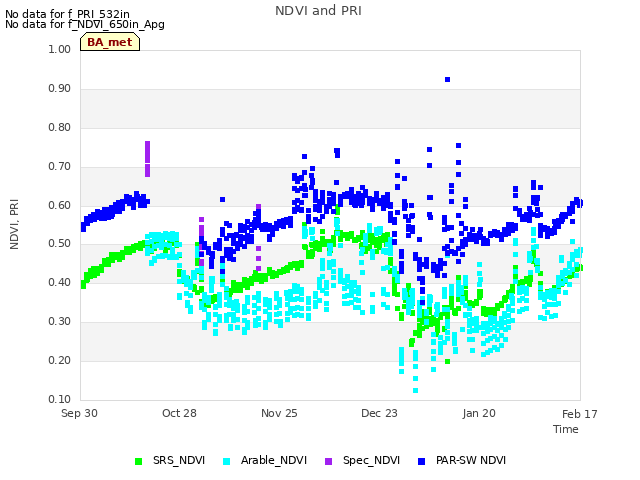The image size is (640, 480).
Task: Click the Sep 30 x-axis tick label
Action: click(x=79, y=413)
